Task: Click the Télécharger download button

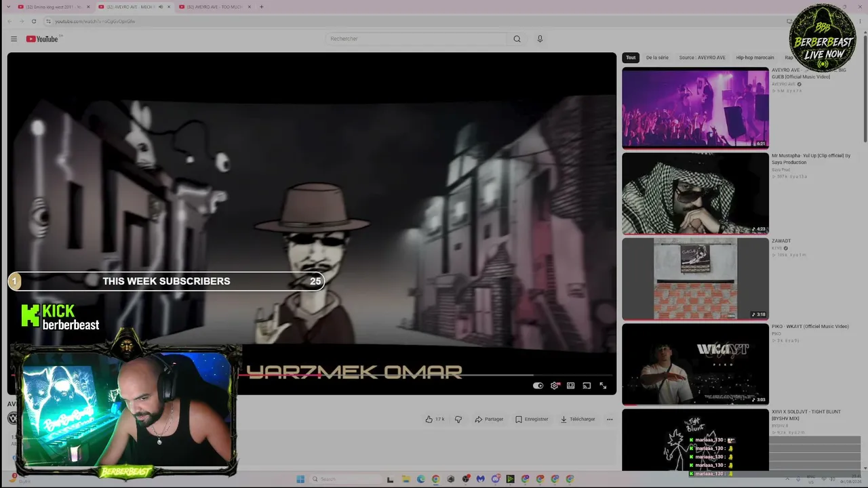Action: tap(578, 419)
